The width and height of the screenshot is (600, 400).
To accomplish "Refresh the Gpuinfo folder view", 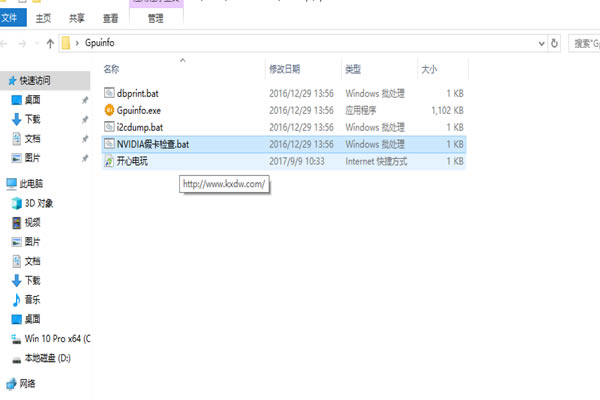I will 554,43.
